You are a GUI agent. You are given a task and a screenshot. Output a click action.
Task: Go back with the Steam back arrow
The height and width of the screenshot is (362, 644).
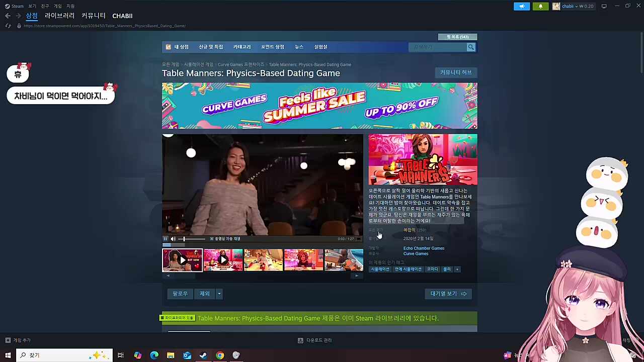(8, 16)
